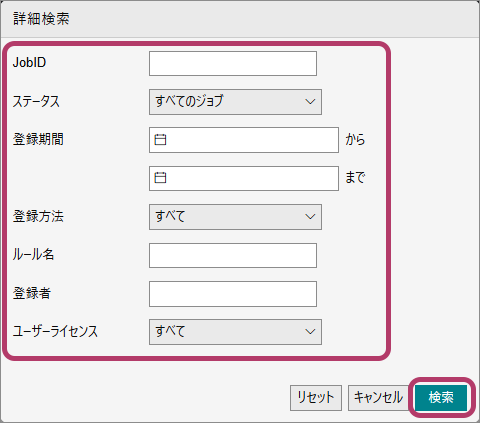
Task: Click the ユーザーライセンス label
Action: click(x=55, y=331)
